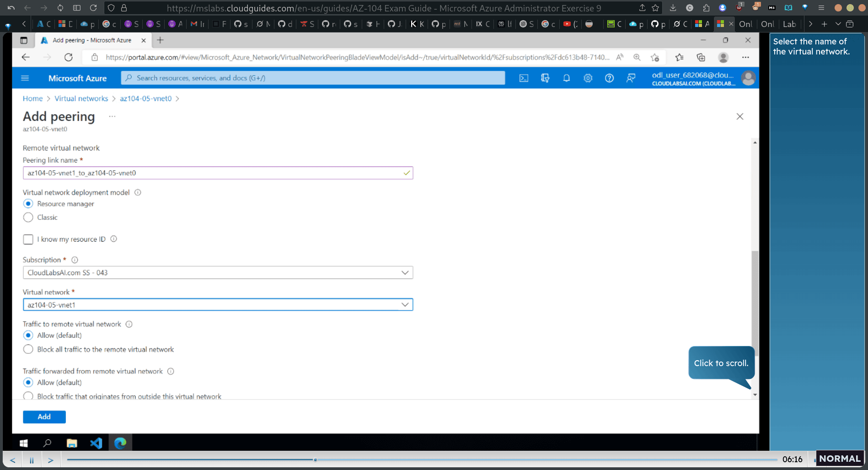Screen dimensions: 868x470
Task: Check I know my resource ID
Action: (28, 239)
